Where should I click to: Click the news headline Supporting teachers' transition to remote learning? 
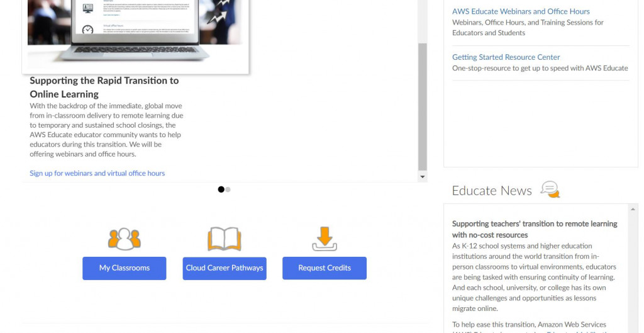point(535,229)
